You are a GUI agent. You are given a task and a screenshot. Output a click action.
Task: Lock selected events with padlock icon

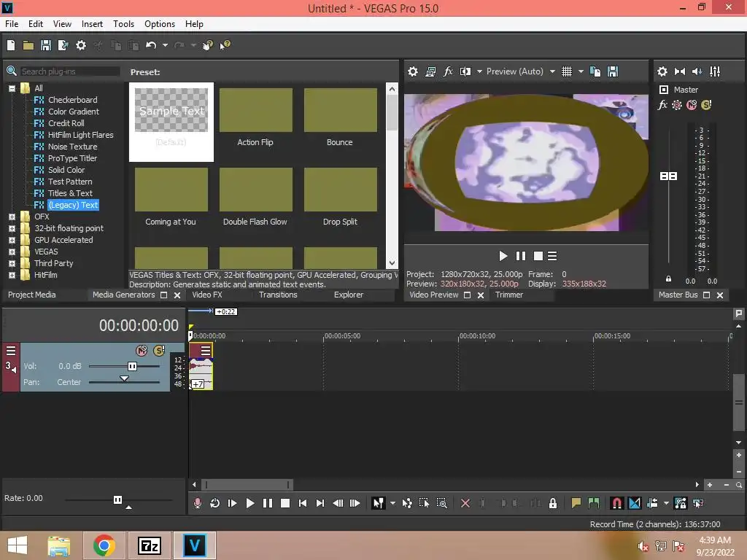coord(553,503)
